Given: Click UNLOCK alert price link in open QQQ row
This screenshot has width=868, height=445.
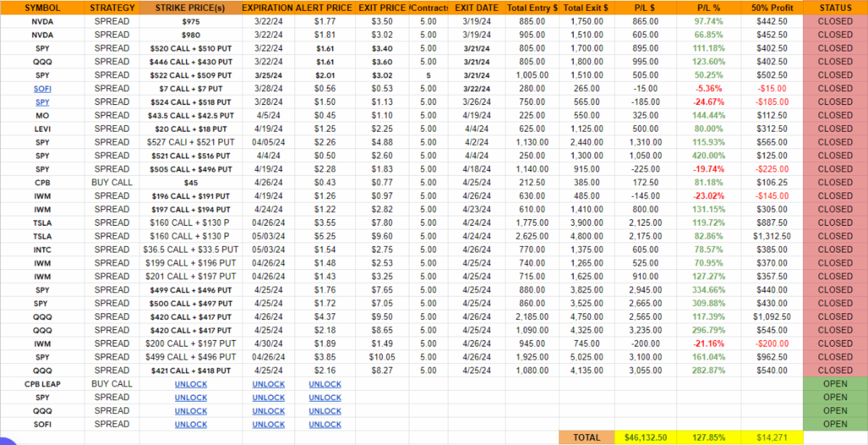Looking at the screenshot, I should tap(325, 411).
